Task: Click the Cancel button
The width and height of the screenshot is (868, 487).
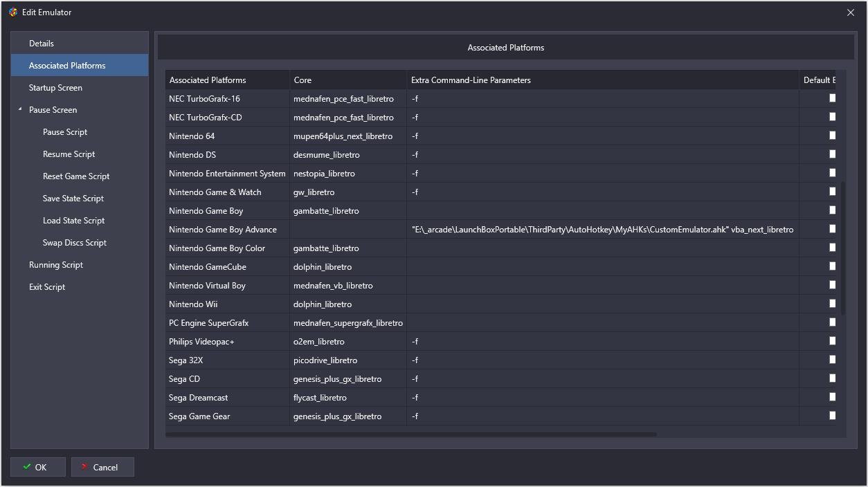Action: click(102, 467)
